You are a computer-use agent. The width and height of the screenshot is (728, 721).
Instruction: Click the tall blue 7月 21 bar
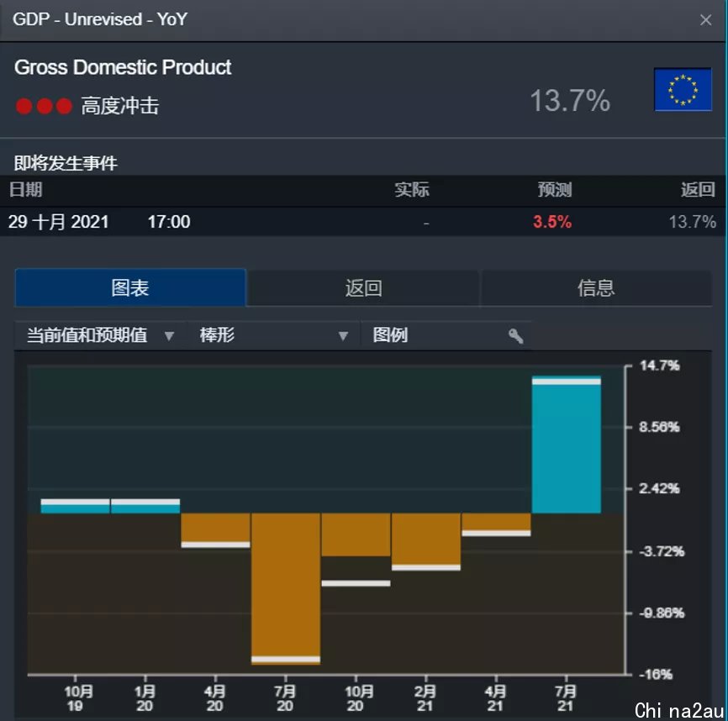[x=567, y=445]
